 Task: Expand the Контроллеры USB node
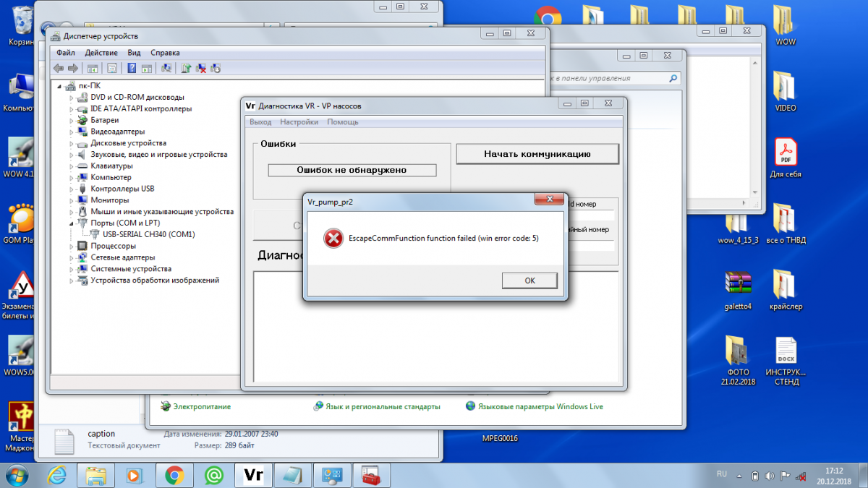point(72,189)
